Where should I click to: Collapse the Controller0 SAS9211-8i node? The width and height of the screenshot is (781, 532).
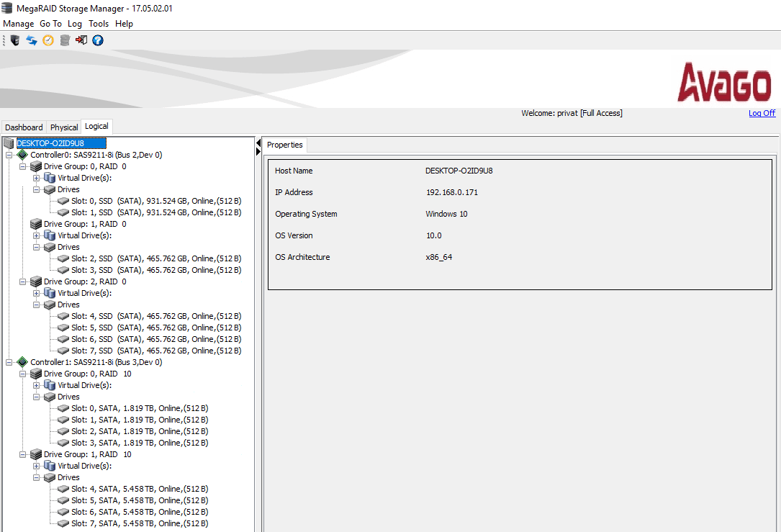click(x=9, y=155)
